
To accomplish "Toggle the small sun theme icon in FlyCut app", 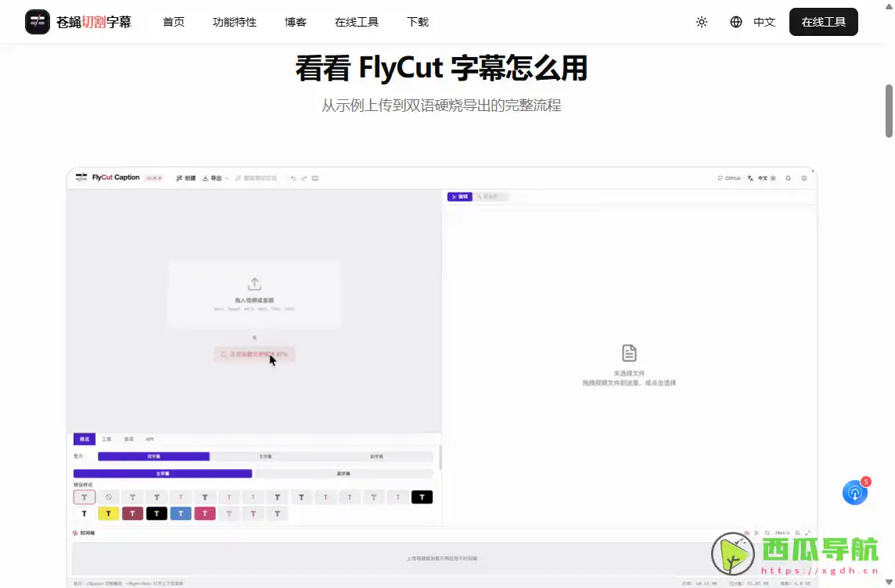I will click(773, 178).
